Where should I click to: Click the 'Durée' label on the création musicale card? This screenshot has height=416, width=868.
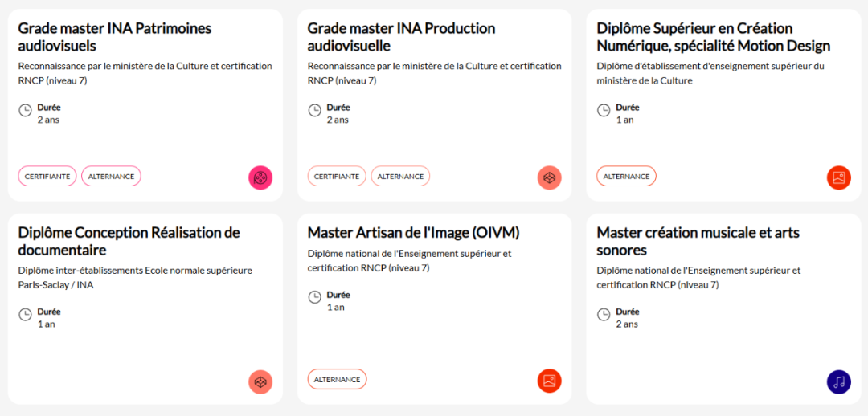click(628, 312)
